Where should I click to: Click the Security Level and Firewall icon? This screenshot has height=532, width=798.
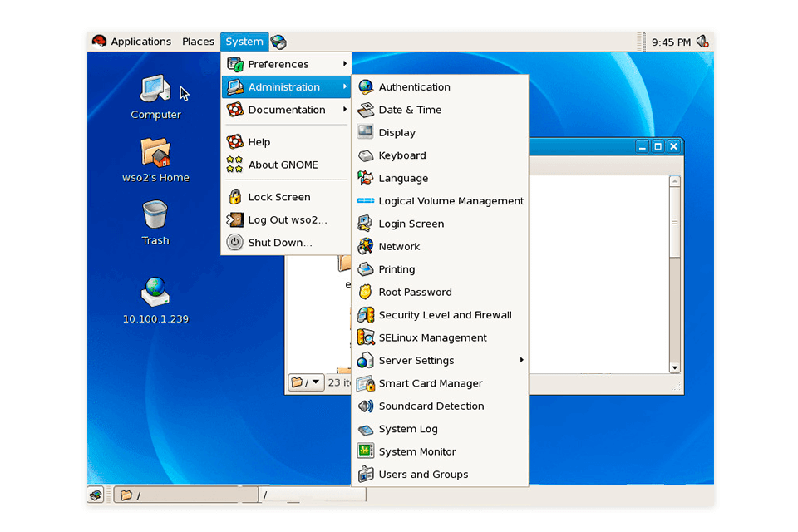coord(366,314)
